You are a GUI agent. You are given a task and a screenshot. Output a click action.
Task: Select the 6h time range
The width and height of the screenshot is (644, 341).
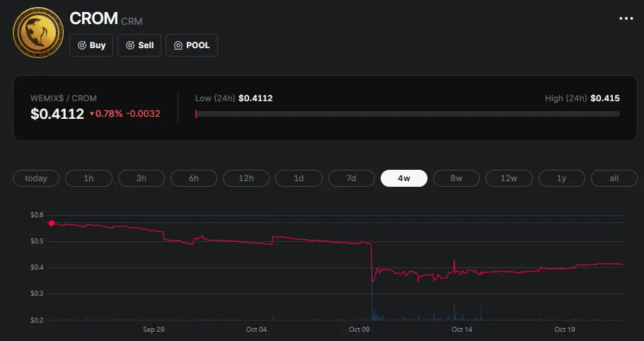194,178
